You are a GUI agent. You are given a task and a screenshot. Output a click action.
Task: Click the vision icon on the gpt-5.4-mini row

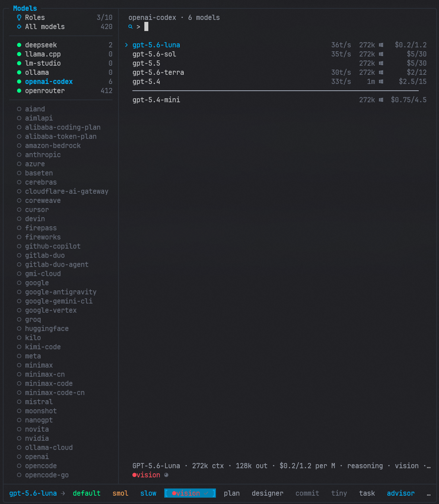381,100
